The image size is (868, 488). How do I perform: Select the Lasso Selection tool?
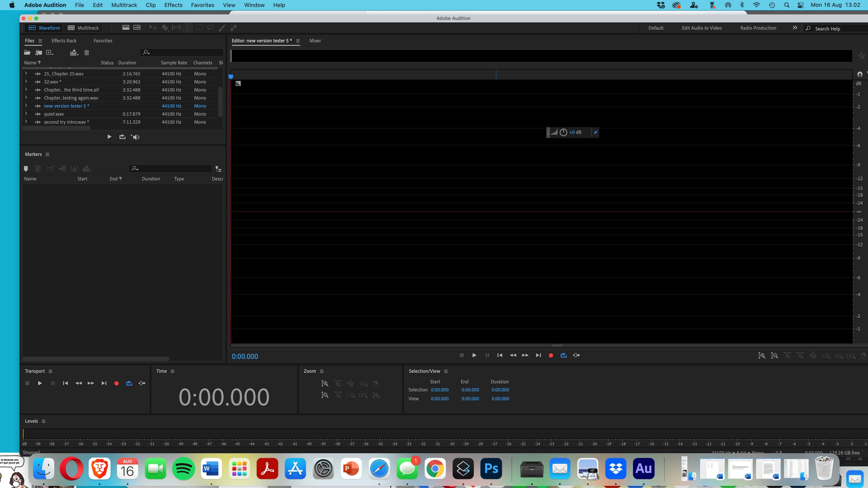[x=211, y=28]
